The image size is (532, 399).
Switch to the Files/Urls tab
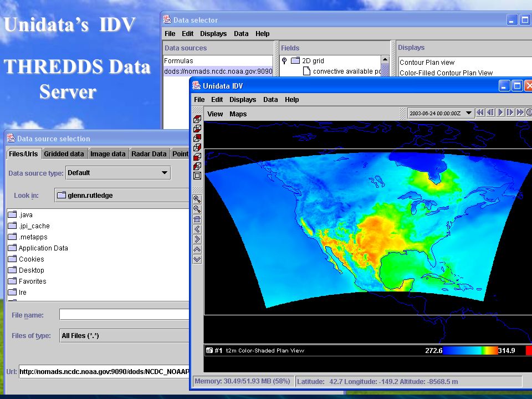click(x=23, y=154)
